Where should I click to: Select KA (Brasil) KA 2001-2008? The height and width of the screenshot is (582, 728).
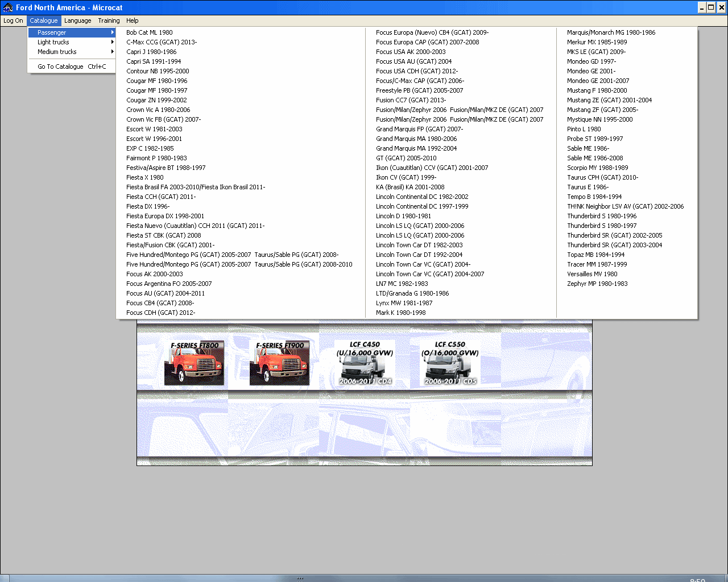(410, 187)
